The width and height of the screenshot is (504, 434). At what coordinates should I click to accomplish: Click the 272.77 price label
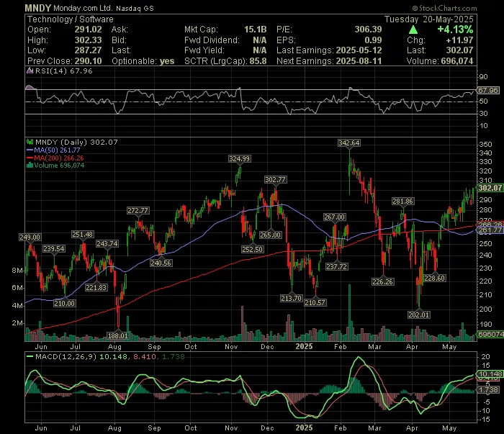[x=138, y=211]
